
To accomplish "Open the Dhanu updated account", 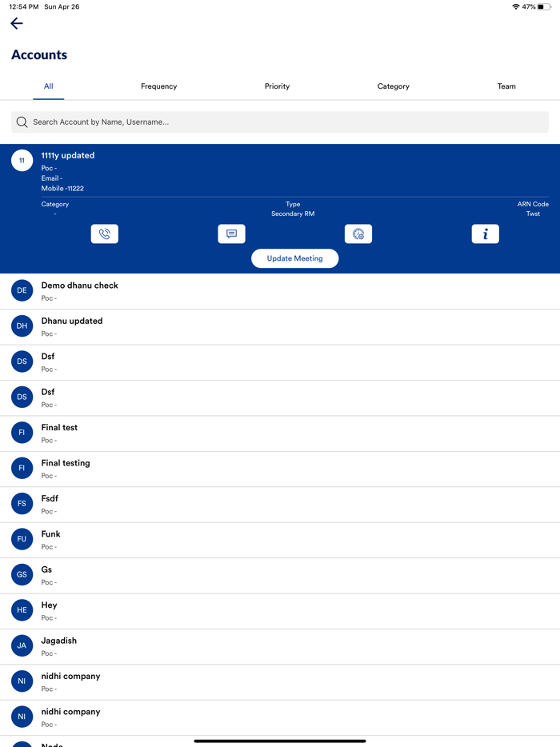I will click(280, 327).
